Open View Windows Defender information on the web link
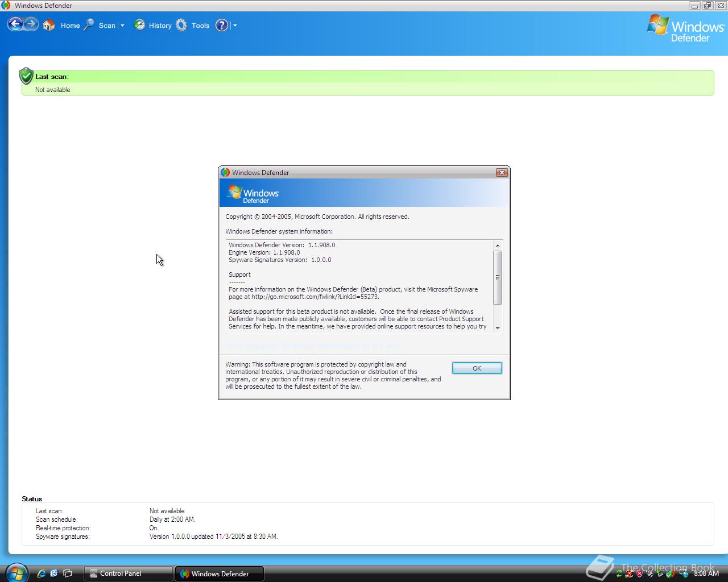The image size is (728, 582). [x=313, y=346]
